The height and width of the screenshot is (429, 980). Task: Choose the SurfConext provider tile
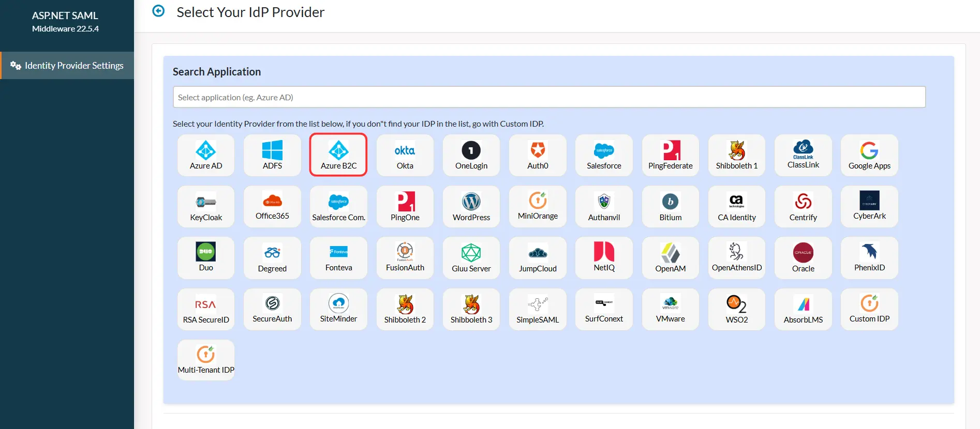point(604,309)
